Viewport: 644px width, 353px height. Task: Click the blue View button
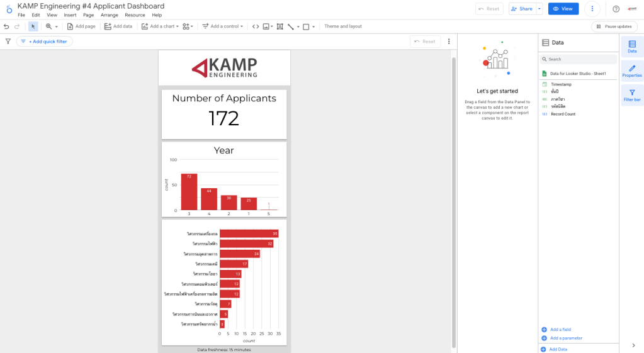tap(563, 9)
